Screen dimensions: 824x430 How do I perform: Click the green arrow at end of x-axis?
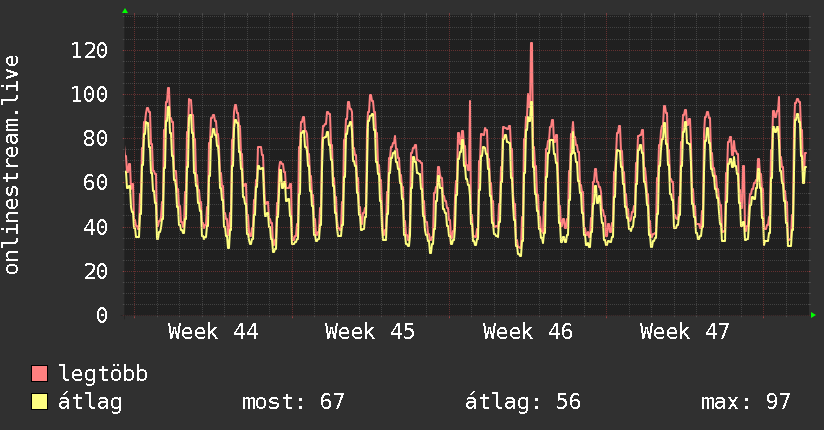click(813, 315)
